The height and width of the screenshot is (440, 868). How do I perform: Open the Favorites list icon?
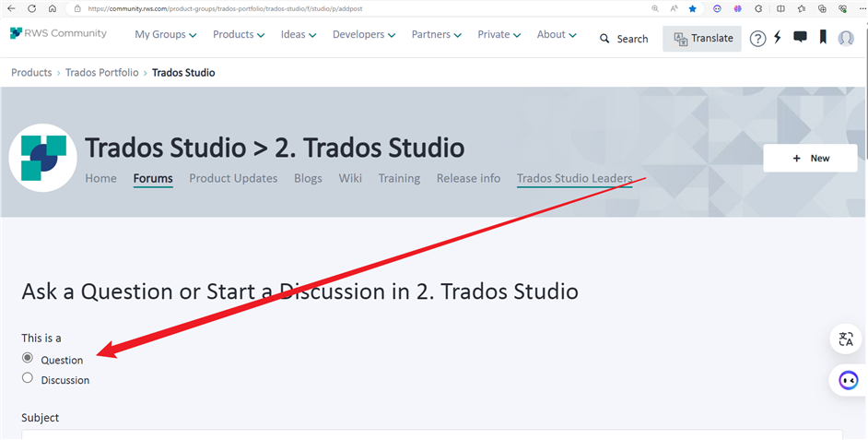click(802, 8)
